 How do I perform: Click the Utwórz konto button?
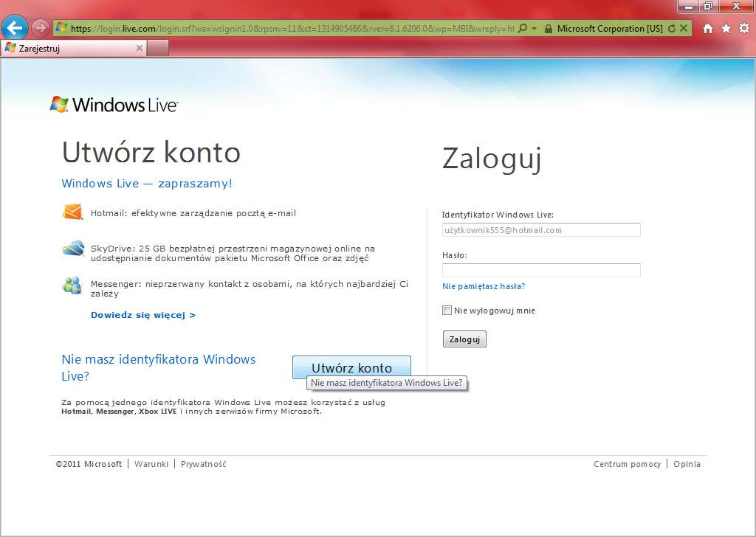click(x=351, y=367)
